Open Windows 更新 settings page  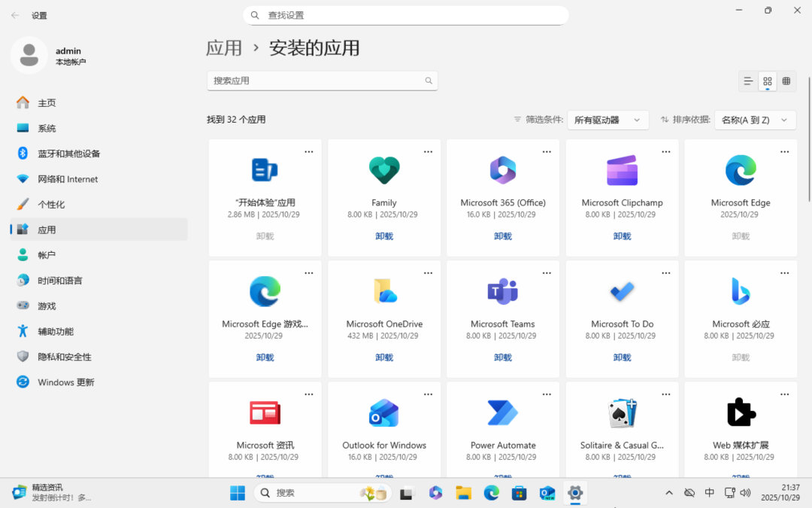coord(99,382)
